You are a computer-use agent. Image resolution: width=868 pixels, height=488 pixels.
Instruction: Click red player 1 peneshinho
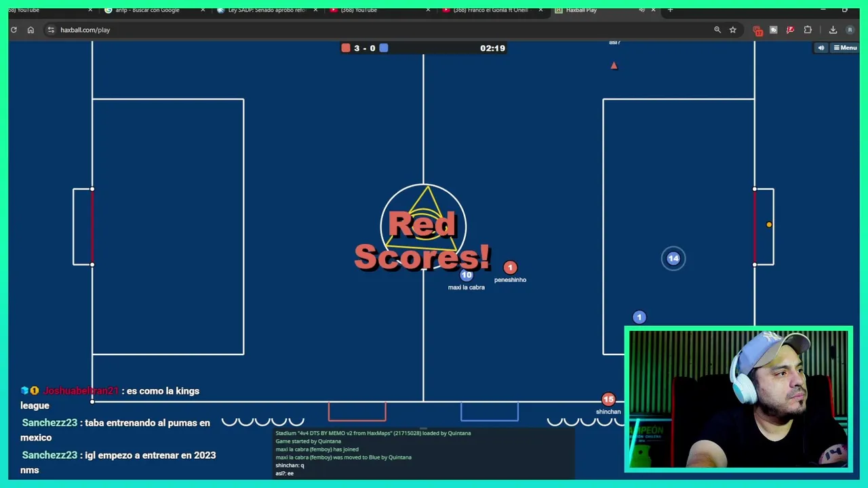pos(510,268)
